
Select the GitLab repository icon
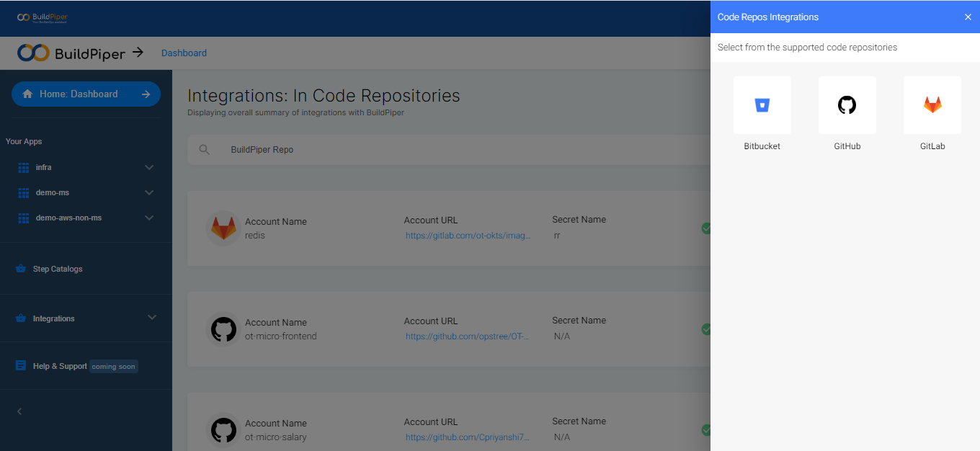pos(932,105)
